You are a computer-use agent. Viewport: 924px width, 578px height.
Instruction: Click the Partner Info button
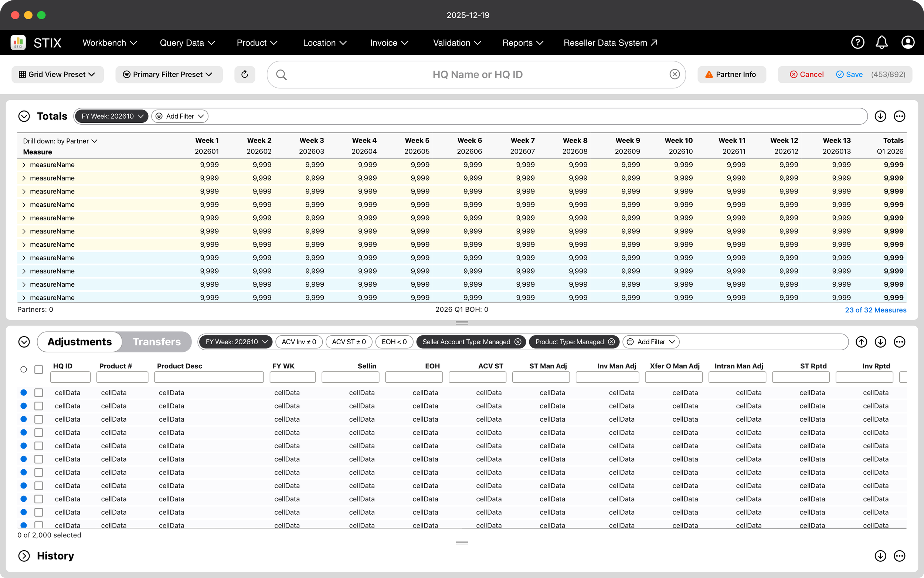click(x=731, y=74)
